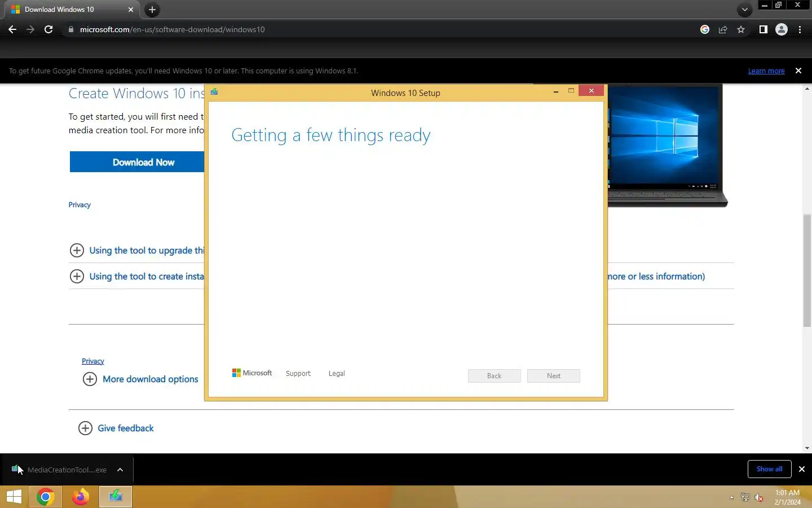The width and height of the screenshot is (812, 508).
Task: Open muted volume tray icon
Action: (759, 497)
